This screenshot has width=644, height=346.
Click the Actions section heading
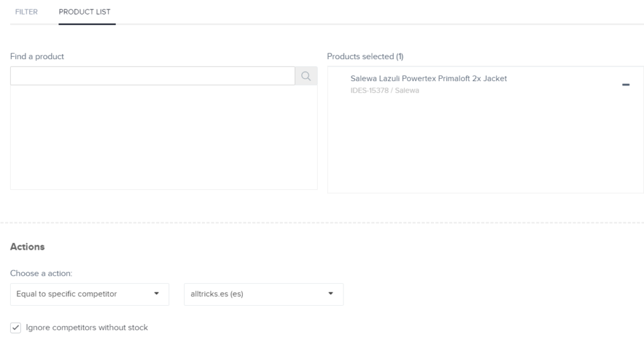(27, 247)
